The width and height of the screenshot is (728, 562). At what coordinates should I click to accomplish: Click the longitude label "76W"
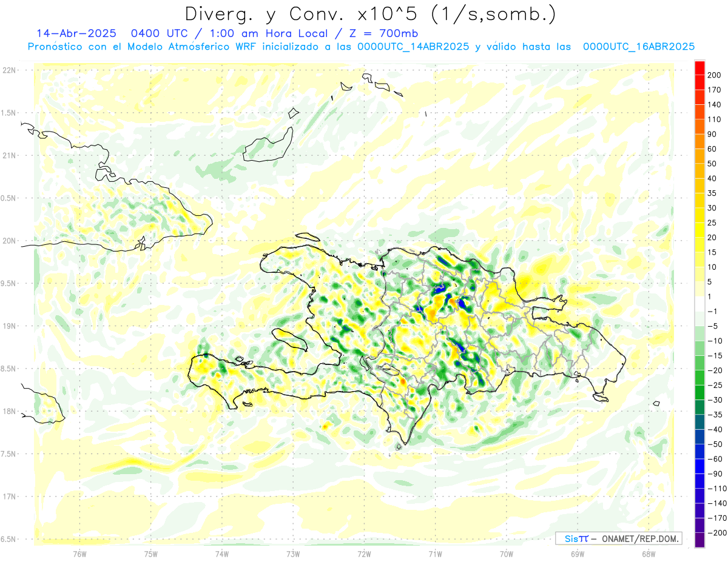[x=79, y=554]
